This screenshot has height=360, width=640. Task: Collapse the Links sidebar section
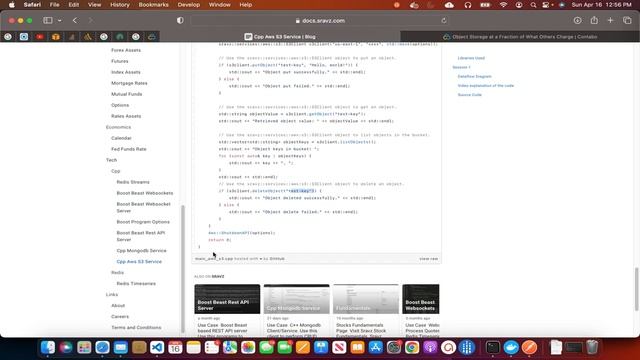point(112,295)
